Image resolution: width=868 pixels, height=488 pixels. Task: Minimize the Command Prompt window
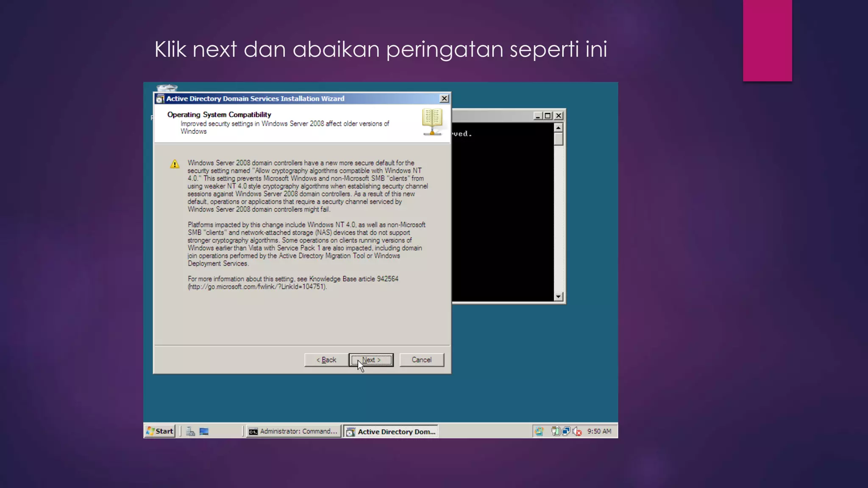(x=537, y=116)
